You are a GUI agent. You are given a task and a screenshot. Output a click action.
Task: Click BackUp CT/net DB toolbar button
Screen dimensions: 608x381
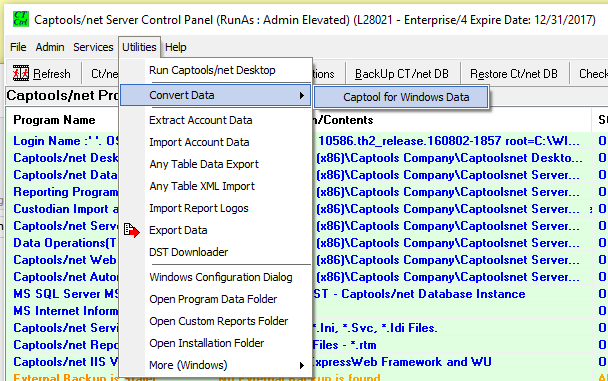pos(402,74)
